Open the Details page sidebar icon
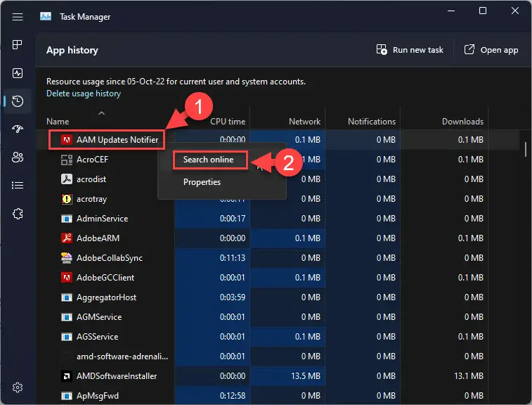532x405 pixels. (x=18, y=186)
